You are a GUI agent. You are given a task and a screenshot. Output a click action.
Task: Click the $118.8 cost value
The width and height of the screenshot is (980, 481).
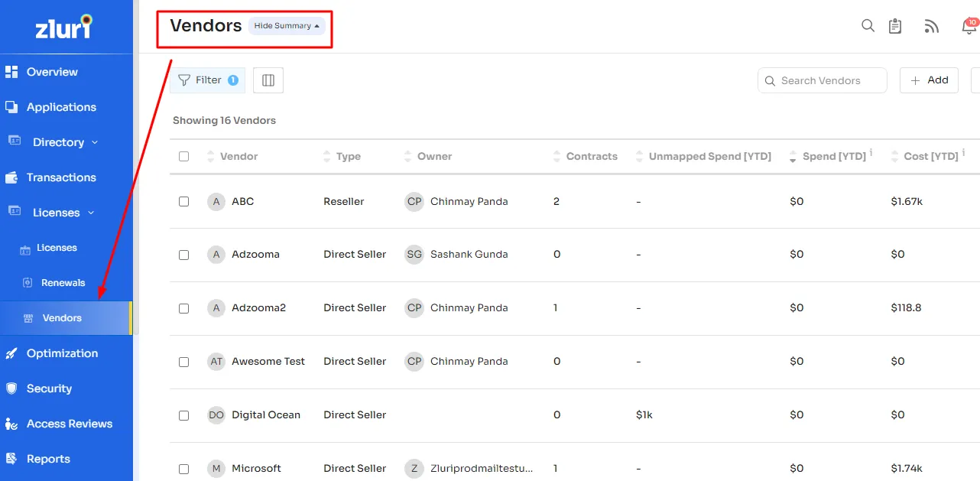906,307
